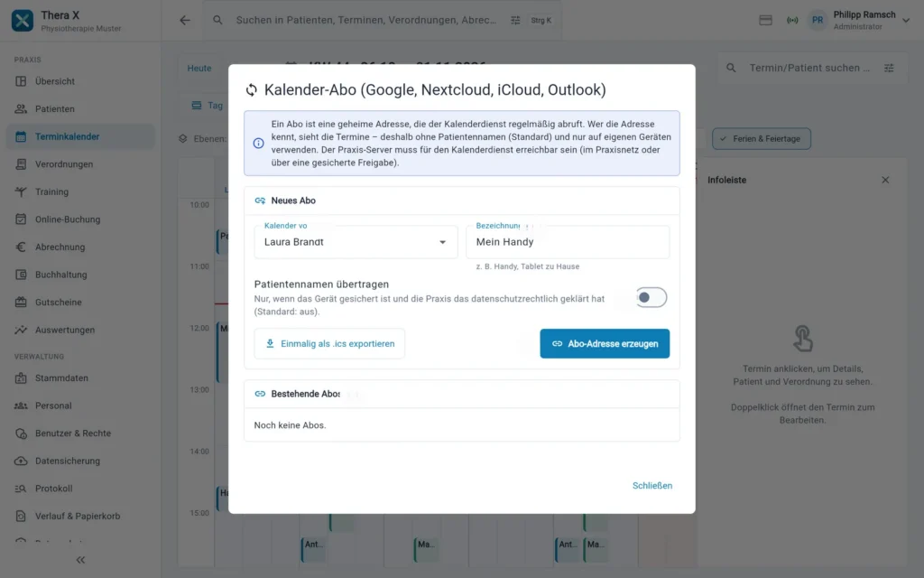Open Training in the sidebar
The image size is (924, 578).
[x=80, y=191]
